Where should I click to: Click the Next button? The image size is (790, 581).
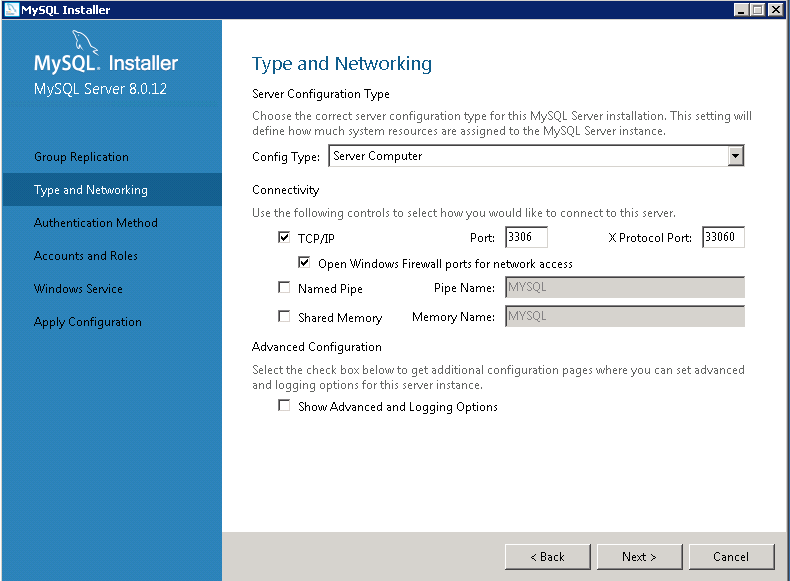(x=639, y=557)
